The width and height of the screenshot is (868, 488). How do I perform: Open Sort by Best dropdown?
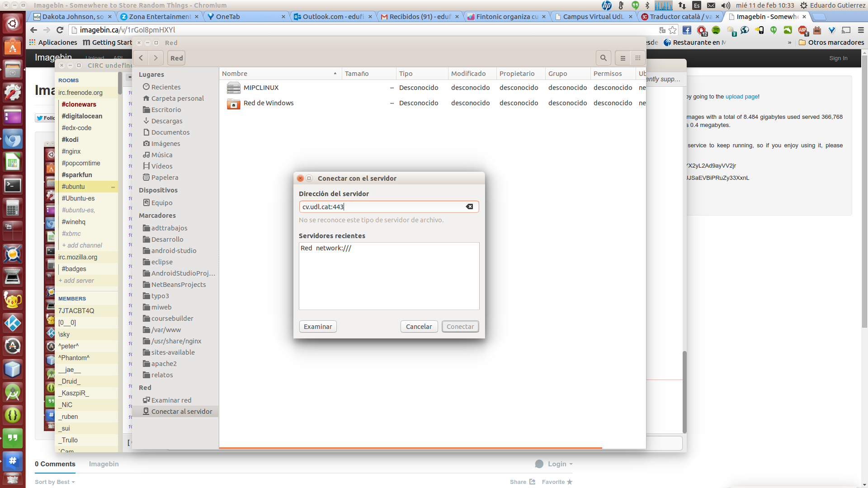[x=55, y=482]
